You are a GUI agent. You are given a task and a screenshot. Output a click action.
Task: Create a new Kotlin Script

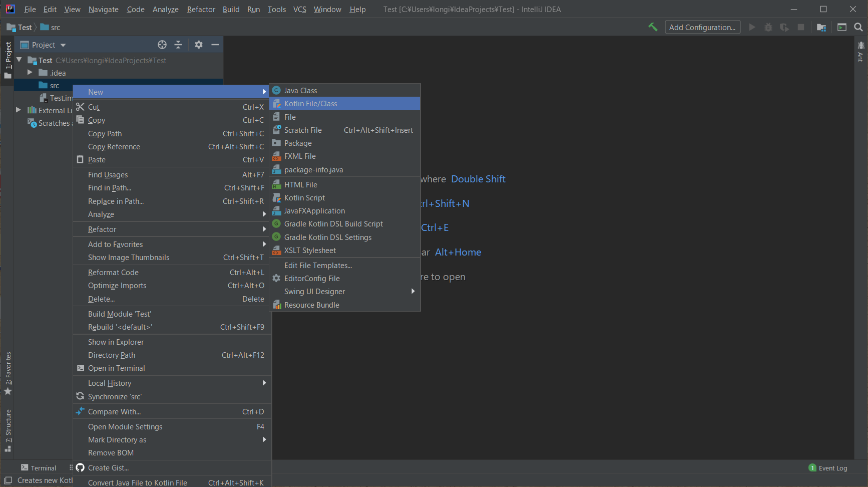(x=344, y=197)
